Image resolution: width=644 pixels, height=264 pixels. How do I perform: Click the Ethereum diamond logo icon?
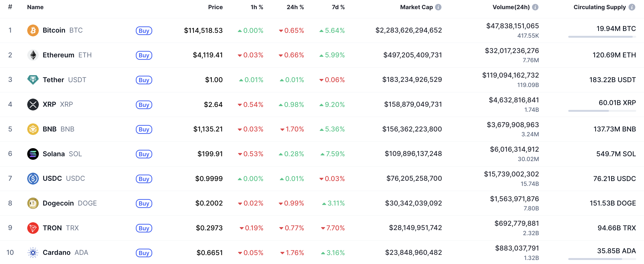pos(33,55)
